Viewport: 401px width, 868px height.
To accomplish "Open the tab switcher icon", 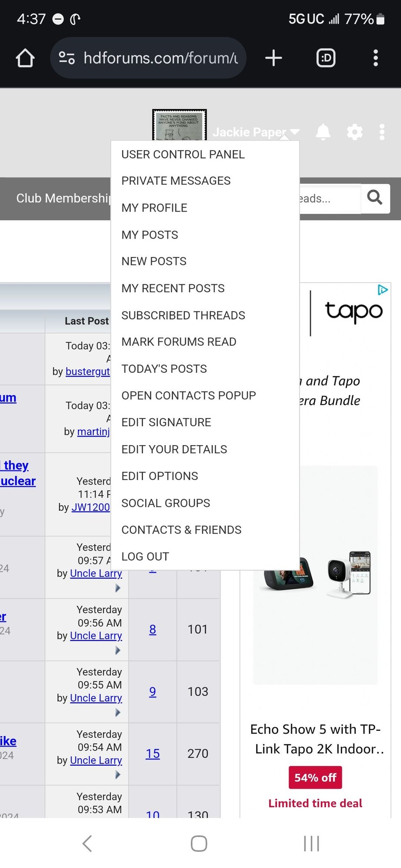I will click(326, 58).
